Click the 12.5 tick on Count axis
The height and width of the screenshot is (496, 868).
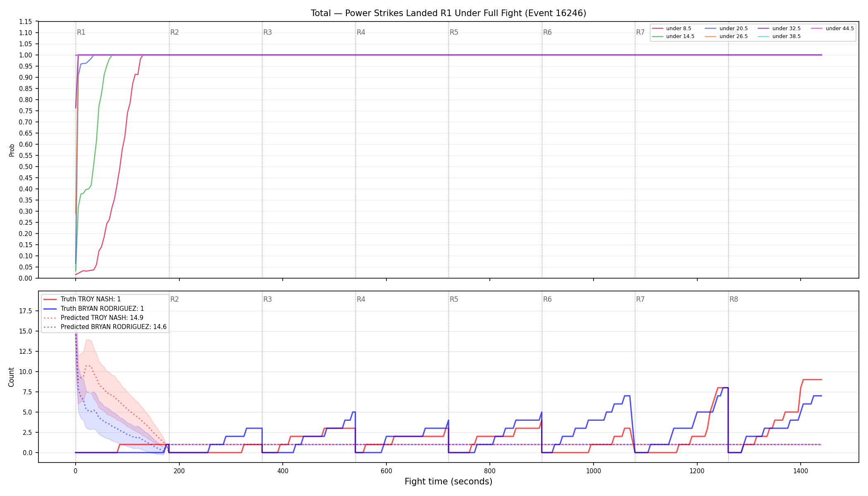coord(26,351)
